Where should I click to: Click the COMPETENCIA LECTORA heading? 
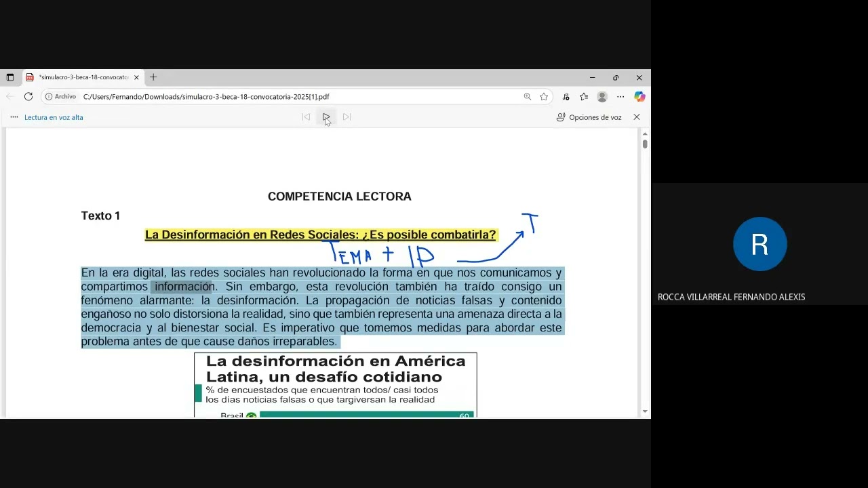pos(339,197)
